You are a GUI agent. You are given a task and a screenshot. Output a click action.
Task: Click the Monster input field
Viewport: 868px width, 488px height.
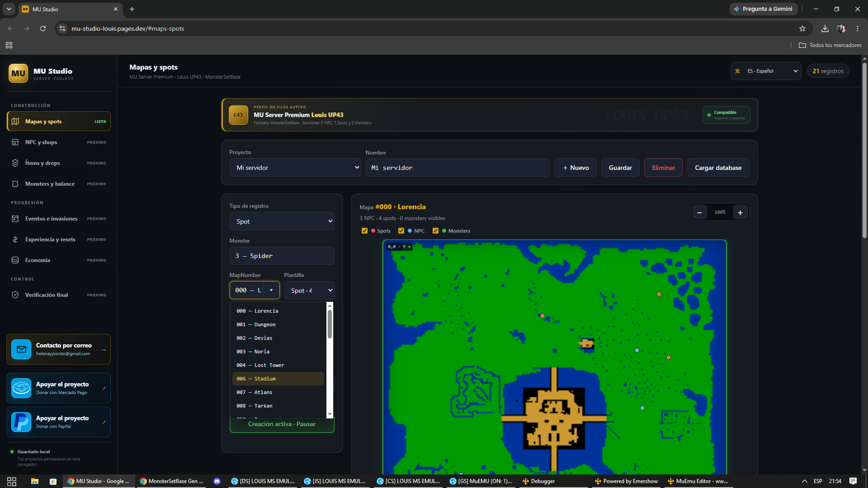[282, 256]
